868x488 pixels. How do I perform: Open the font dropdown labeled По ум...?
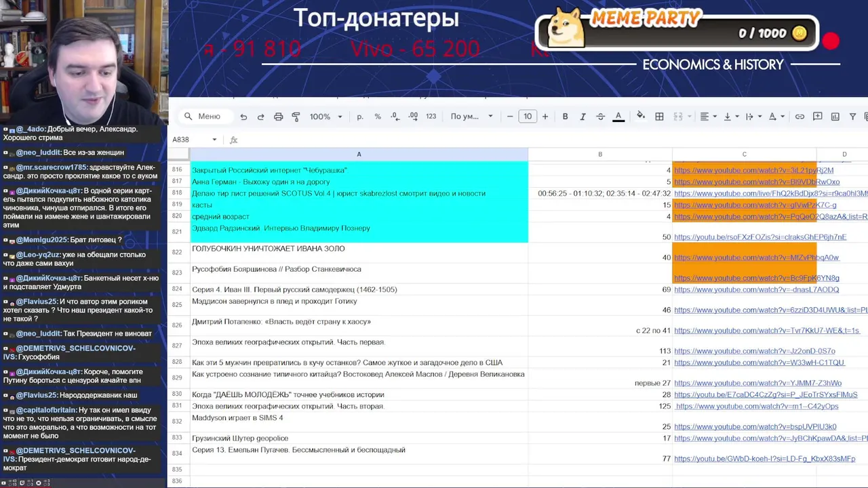[x=472, y=117]
